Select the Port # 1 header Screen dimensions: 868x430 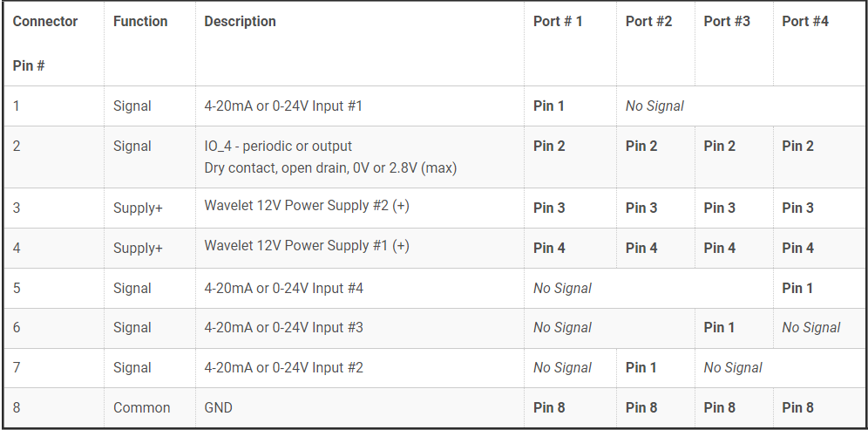(x=558, y=21)
